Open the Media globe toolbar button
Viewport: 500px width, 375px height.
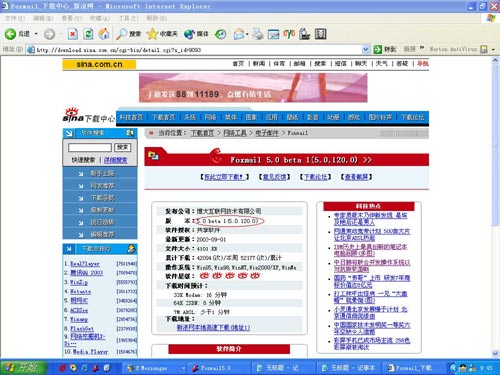[196, 34]
